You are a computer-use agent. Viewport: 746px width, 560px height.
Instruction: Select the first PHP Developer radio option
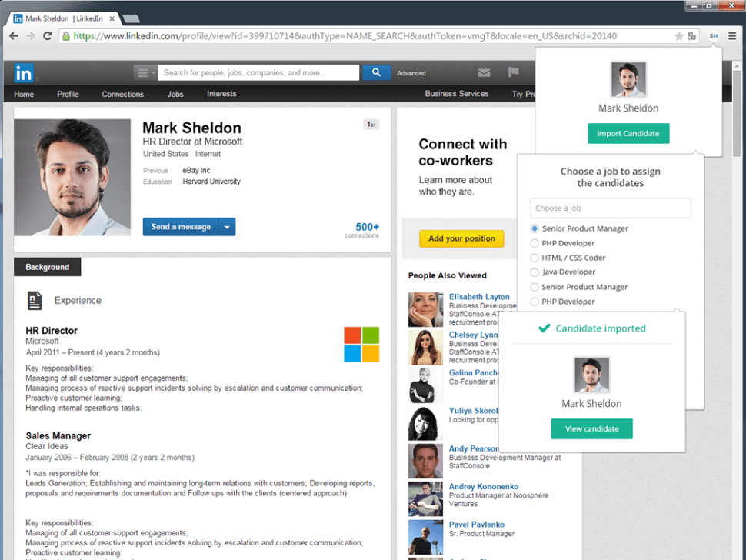[x=535, y=244]
